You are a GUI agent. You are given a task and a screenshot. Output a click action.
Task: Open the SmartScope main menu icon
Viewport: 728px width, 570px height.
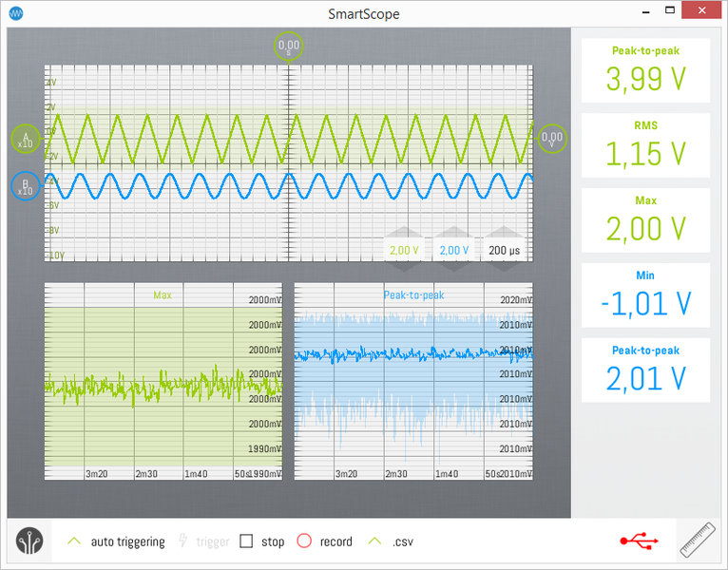point(29,542)
